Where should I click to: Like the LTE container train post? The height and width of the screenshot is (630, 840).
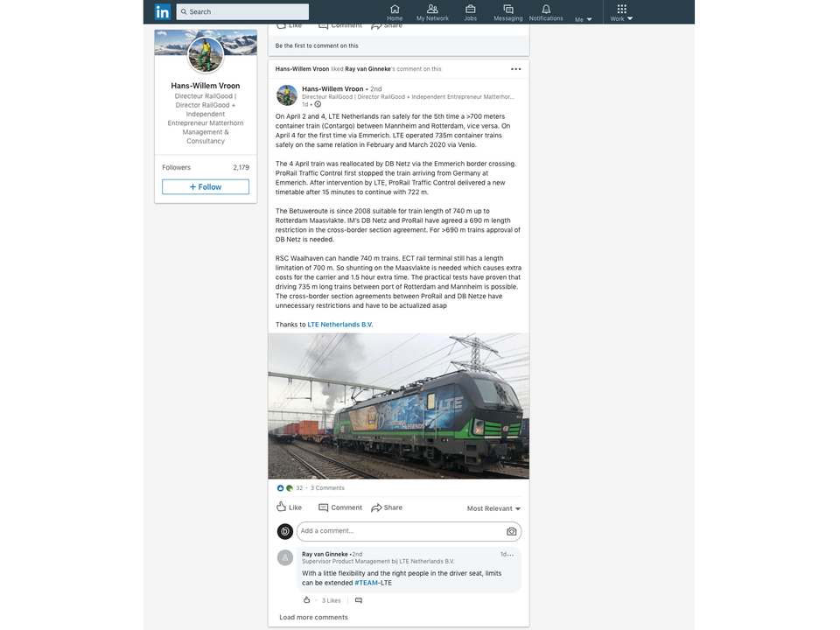290,507
